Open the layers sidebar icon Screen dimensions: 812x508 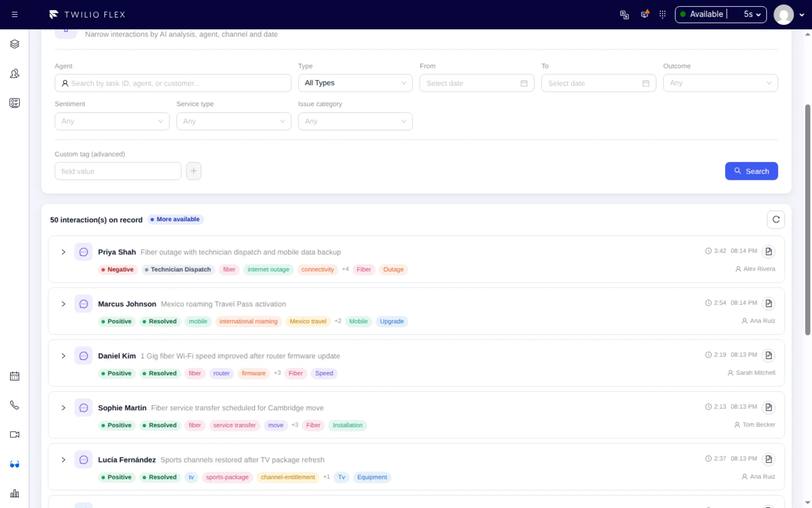(15, 44)
